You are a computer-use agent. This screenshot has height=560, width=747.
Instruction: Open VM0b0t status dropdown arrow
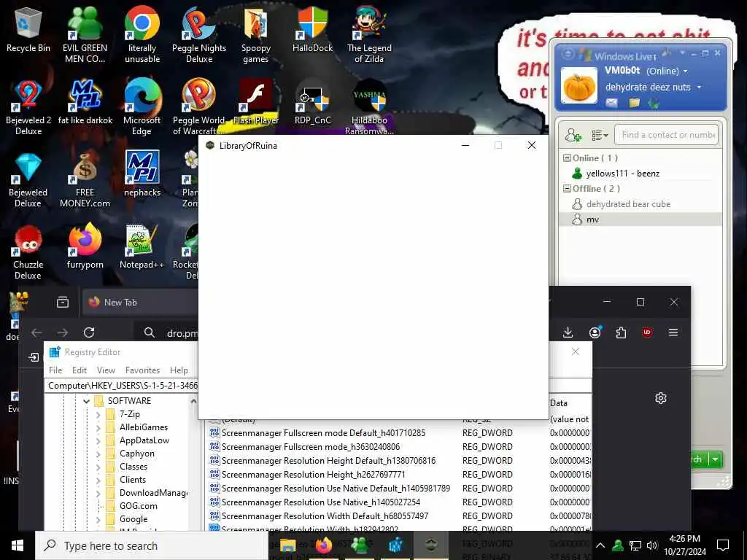(686, 71)
